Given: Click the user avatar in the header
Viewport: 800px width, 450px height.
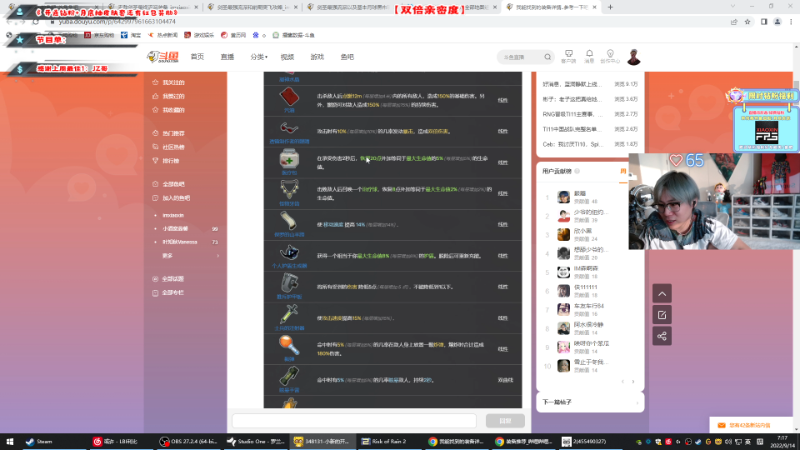Looking at the screenshot, I should pyautogui.click(x=634, y=57).
